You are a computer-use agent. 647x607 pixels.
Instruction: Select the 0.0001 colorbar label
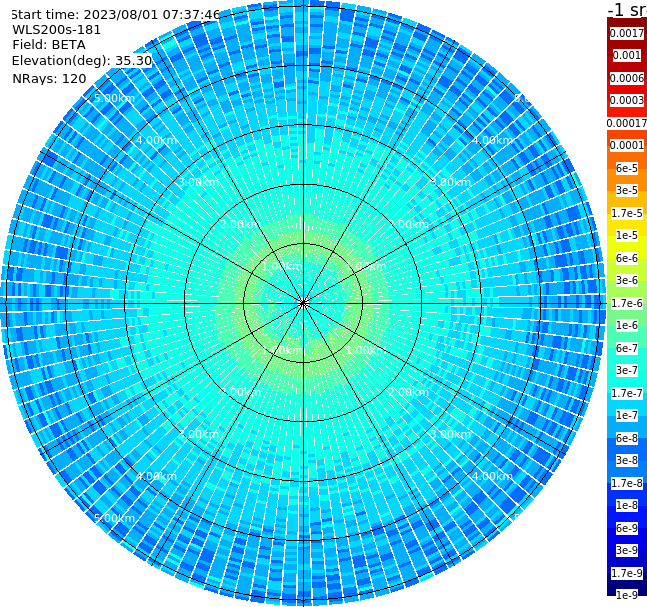click(x=627, y=145)
